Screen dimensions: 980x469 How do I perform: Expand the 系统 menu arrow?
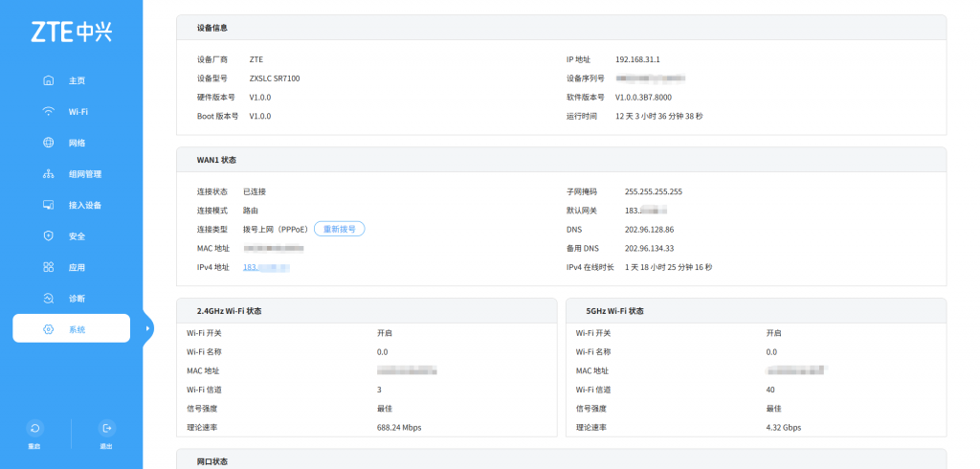[147, 329]
